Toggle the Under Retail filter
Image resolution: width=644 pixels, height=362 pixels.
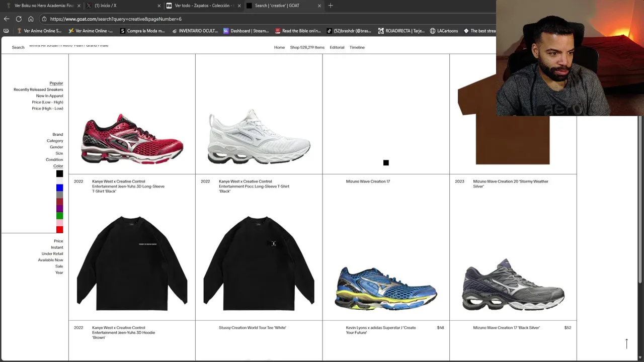click(52, 253)
